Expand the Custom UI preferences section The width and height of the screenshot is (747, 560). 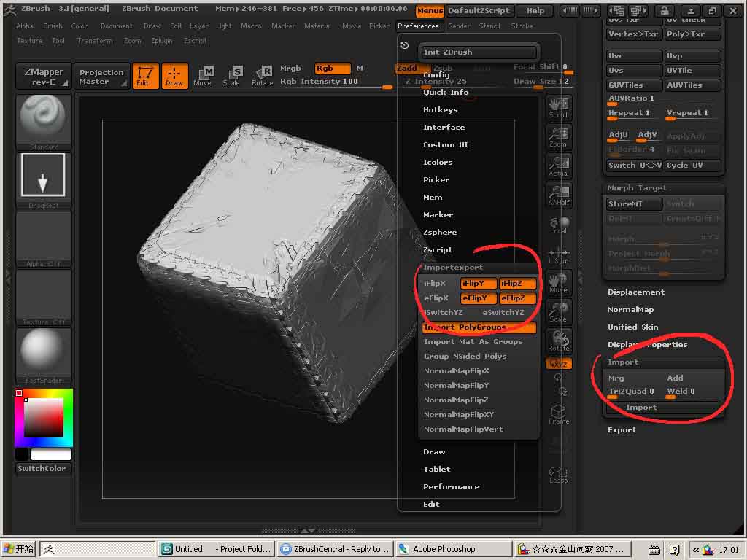446,145
